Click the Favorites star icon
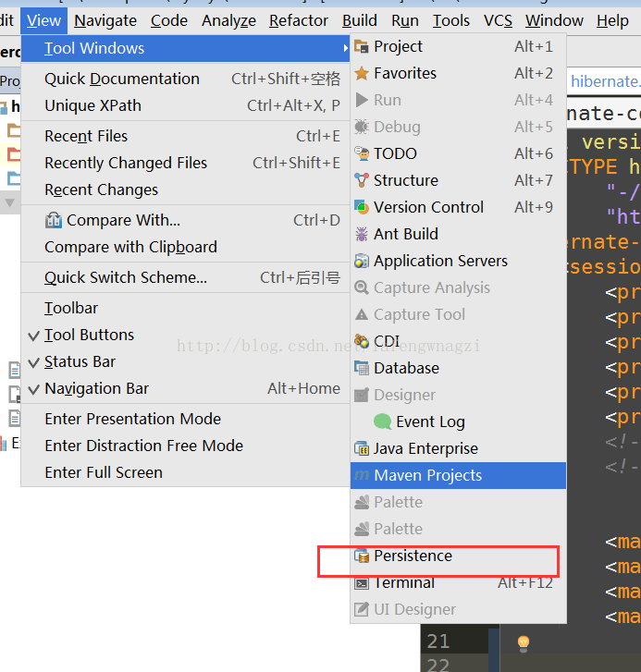The image size is (641, 672). (x=362, y=73)
